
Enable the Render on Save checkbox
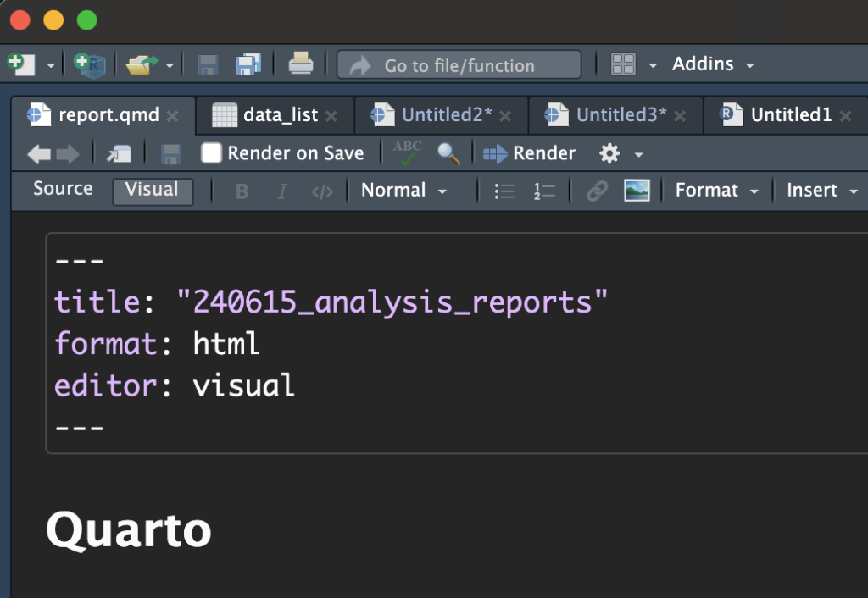coord(212,153)
